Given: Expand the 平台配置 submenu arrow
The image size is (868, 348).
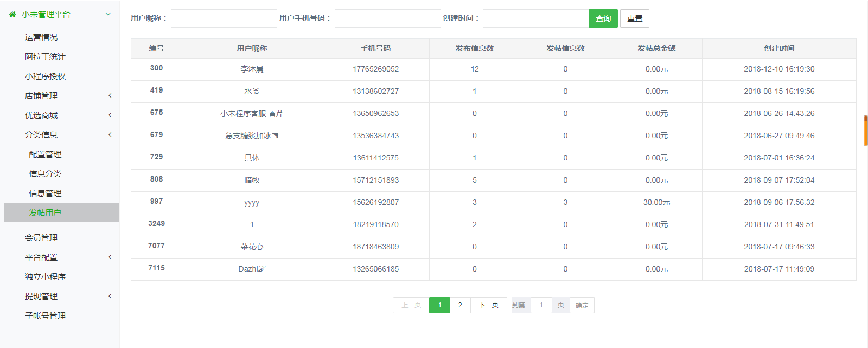Looking at the screenshot, I should [x=110, y=257].
